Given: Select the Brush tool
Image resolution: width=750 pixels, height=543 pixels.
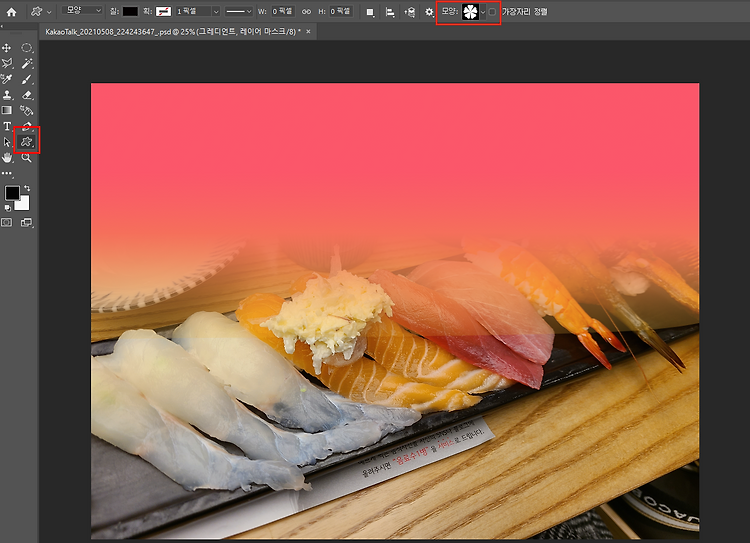Looking at the screenshot, I should (27, 79).
